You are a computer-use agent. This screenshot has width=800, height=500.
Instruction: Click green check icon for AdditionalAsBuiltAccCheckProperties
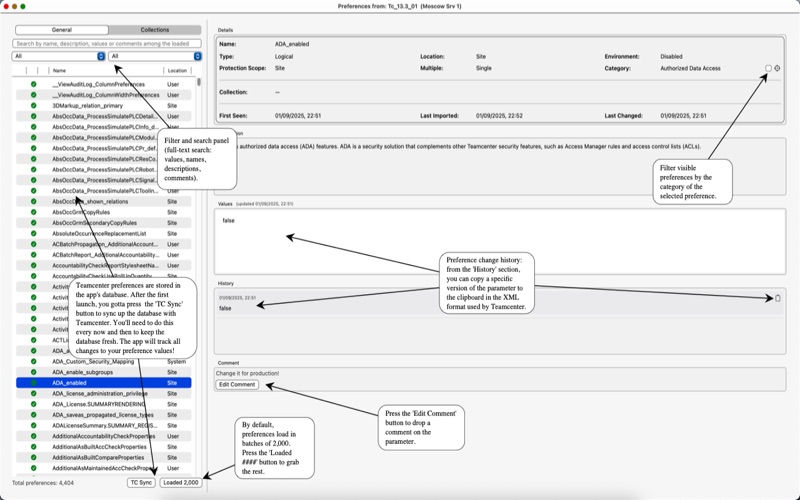pos(34,446)
